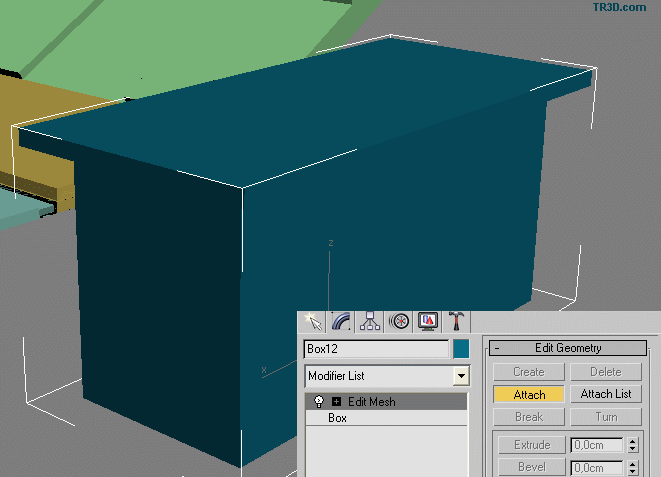Open the Display panel tab
Screen dimensions: 661x477
[x=428, y=321]
